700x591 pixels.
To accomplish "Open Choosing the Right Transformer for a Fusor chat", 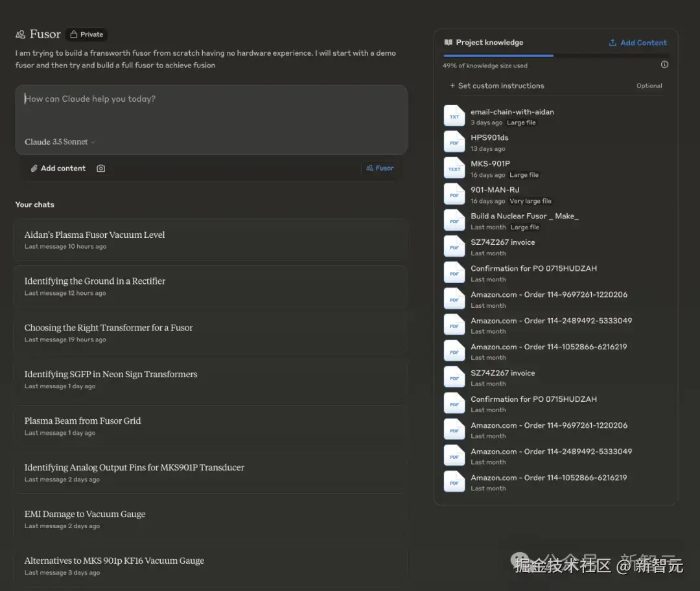I will coord(211,333).
